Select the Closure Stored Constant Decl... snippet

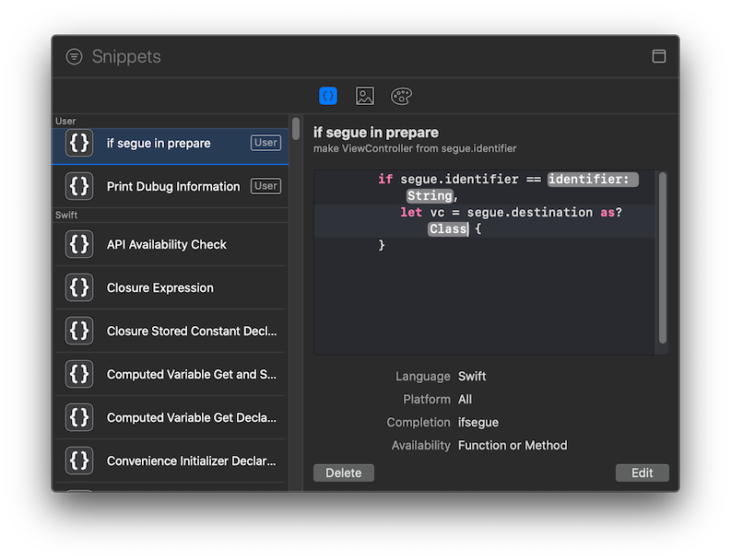(x=171, y=332)
